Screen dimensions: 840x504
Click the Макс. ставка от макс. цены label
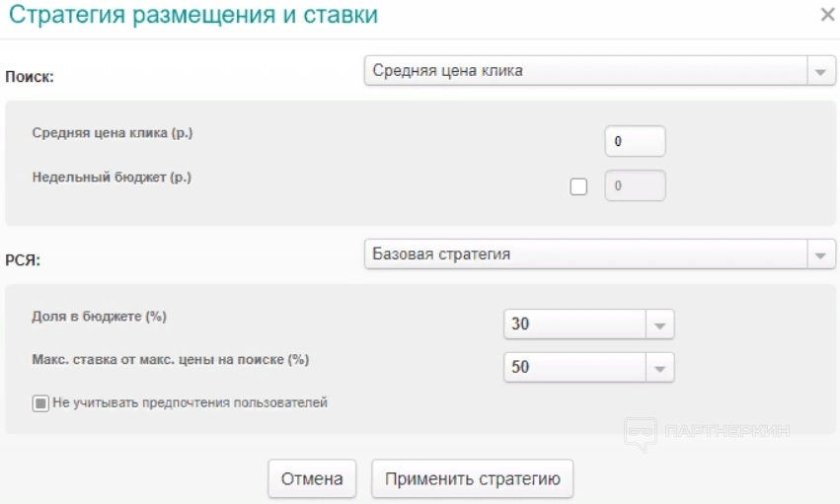[171, 360]
